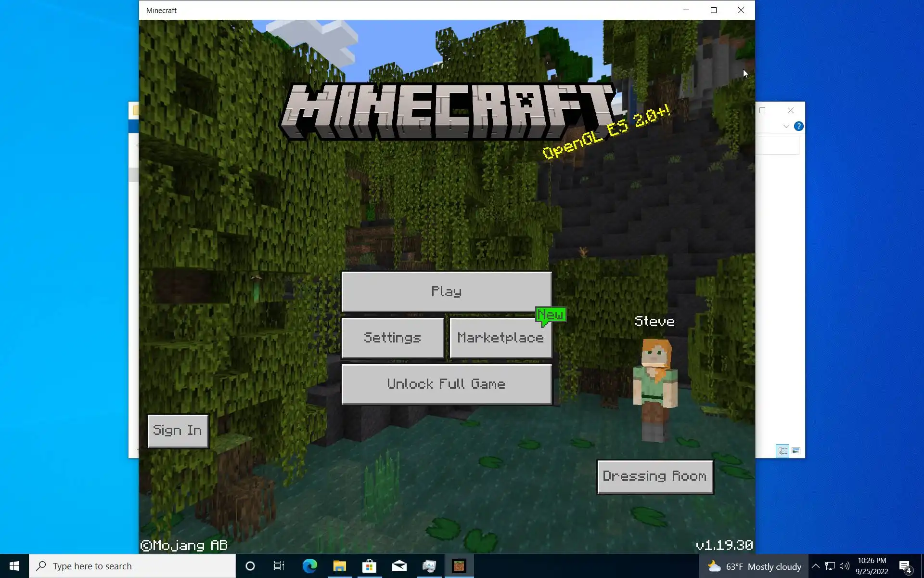Click the File Explorer search box
The image size is (924, 578).
[x=777, y=145]
